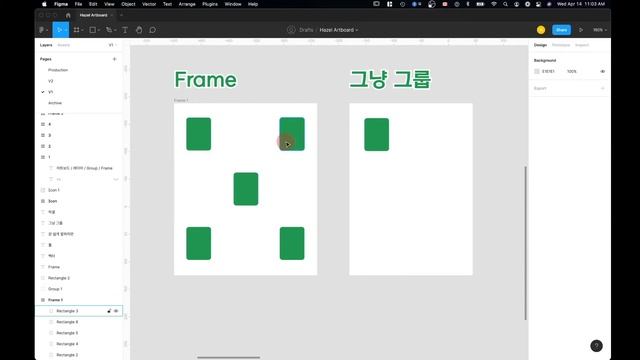Click the yellow user avatar
Screen dimensions: 640x360
coord(541,30)
